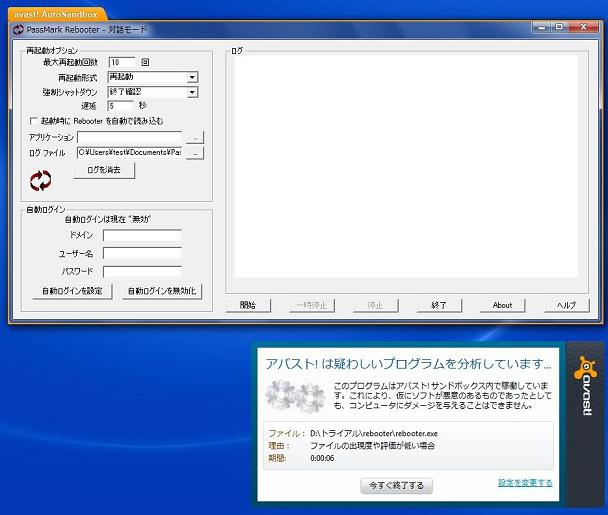
Task: Click the 最大再起動回数 number field
Action: [122, 62]
